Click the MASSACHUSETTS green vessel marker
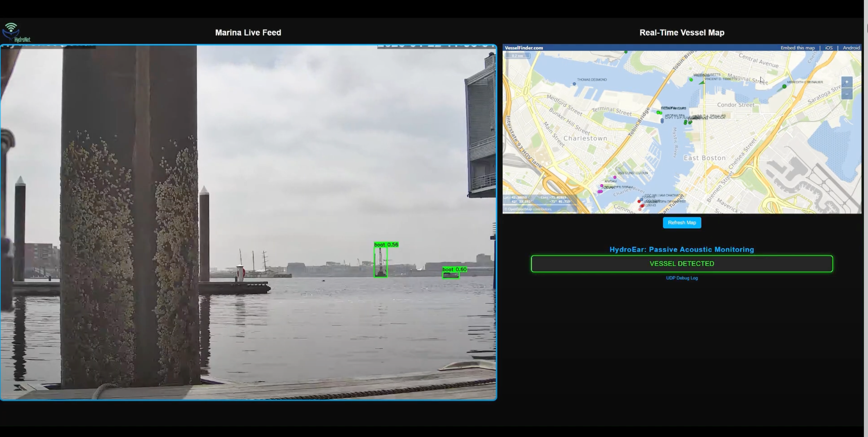The image size is (868, 437). [691, 80]
